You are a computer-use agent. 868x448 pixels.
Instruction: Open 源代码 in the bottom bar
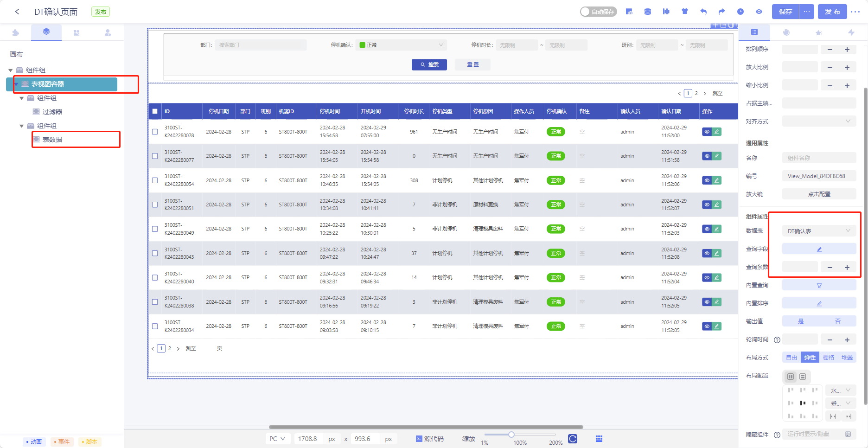pyautogui.click(x=430, y=439)
